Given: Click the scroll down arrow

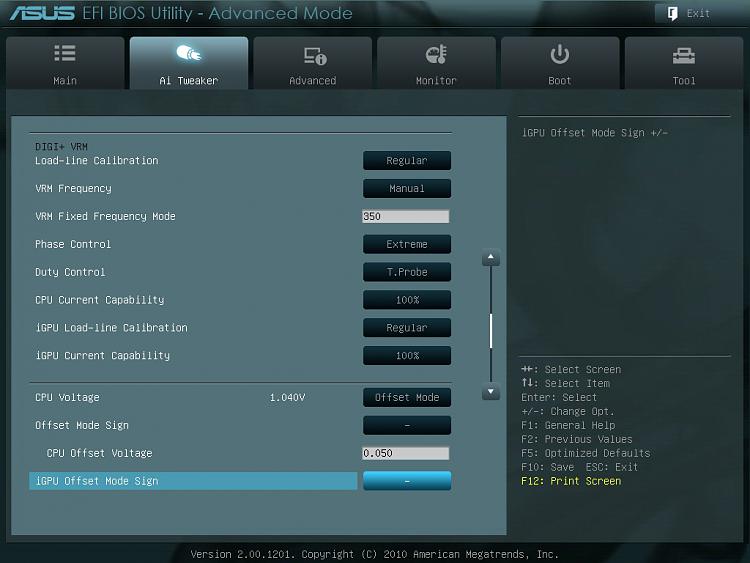Looking at the screenshot, I should (x=491, y=392).
